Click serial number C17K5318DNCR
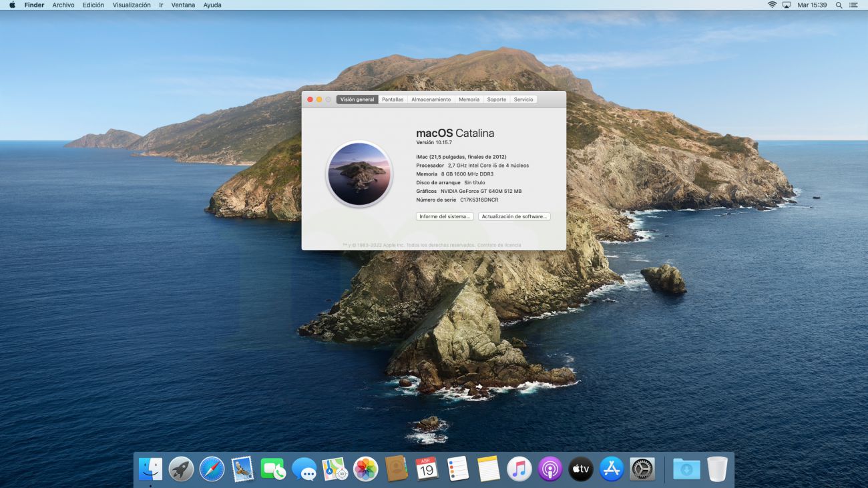Screen dimensions: 868x488 click(x=479, y=200)
